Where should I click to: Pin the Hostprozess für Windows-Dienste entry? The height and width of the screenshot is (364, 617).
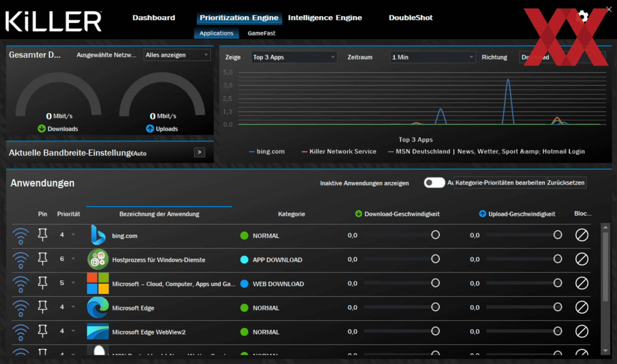coord(42,259)
